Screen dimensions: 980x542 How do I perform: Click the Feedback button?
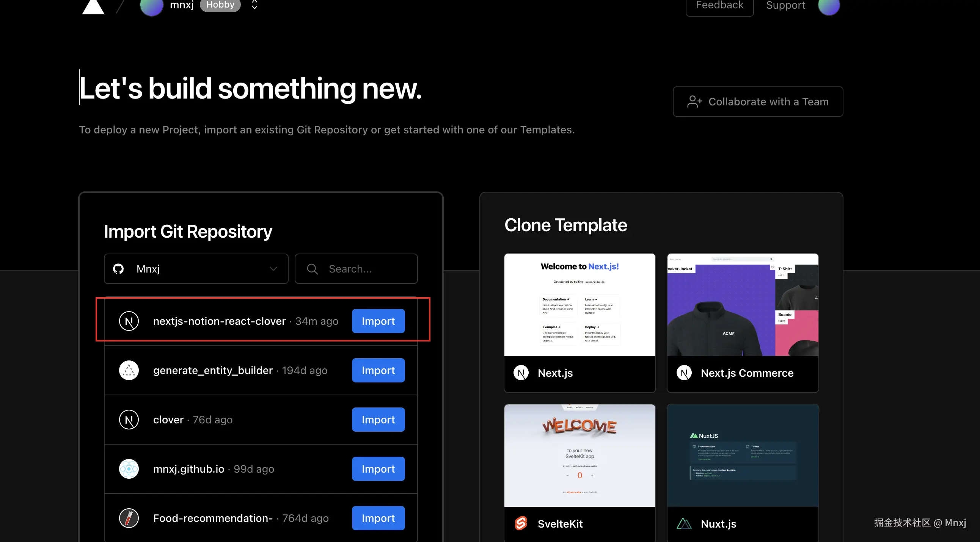tap(719, 5)
